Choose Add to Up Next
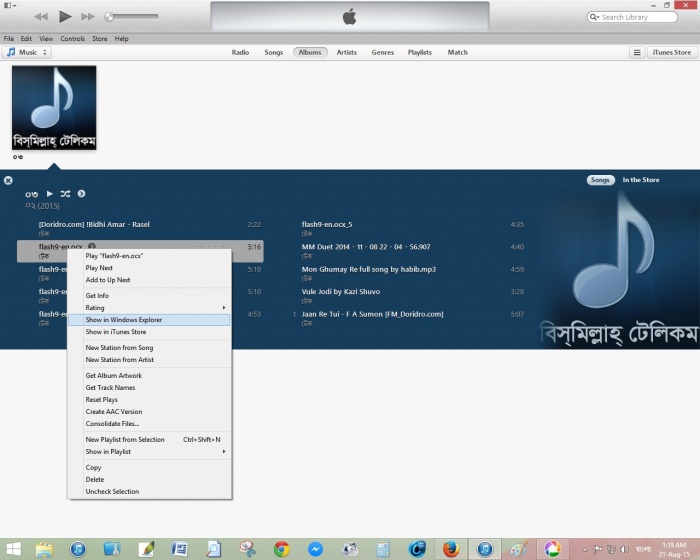The width and height of the screenshot is (700, 560). click(x=150, y=280)
